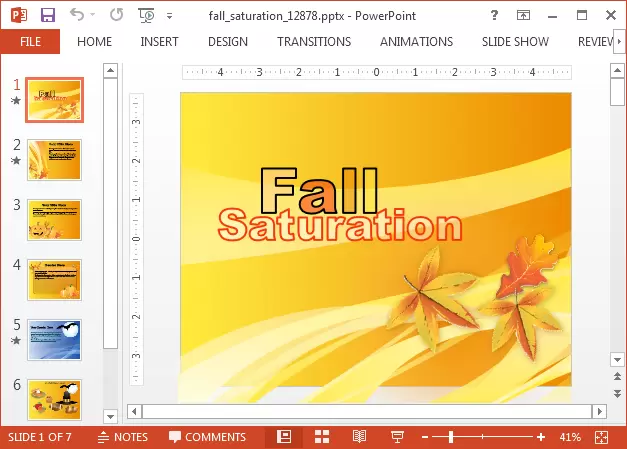Screen dimensions: 627x449
Task: Open the FILE tab
Action: point(30,42)
